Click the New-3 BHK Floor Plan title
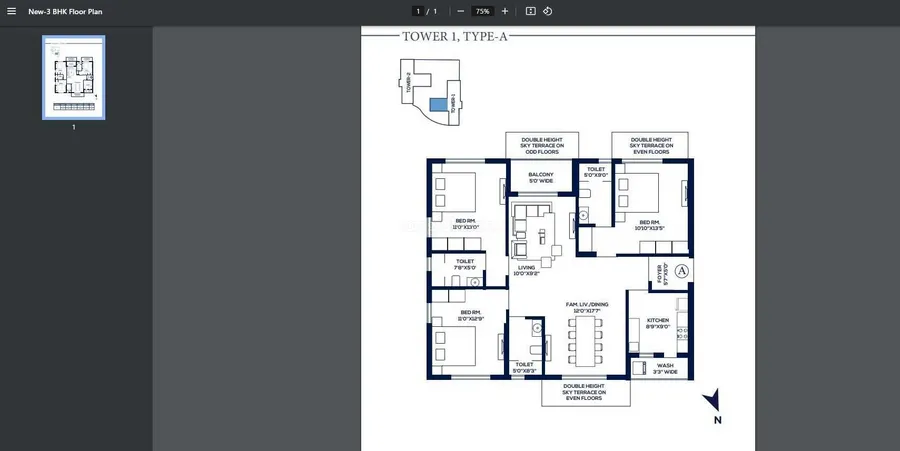This screenshot has height=451, width=900. [x=65, y=11]
